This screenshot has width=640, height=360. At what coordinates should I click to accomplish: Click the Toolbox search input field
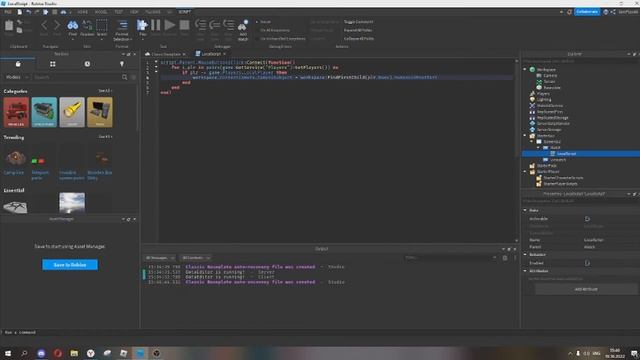tap(77, 77)
